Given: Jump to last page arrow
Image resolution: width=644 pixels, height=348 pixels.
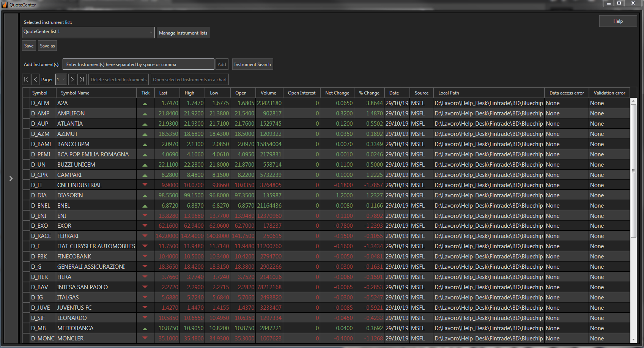Looking at the screenshot, I should tap(82, 79).
